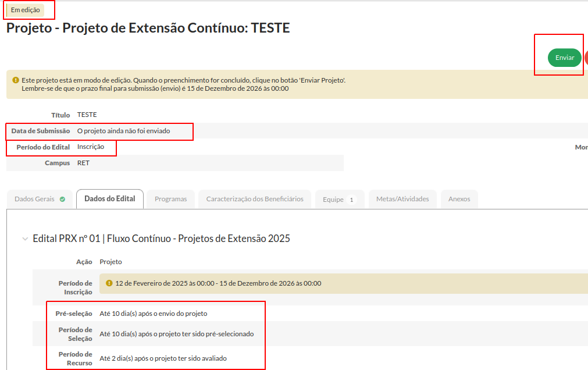Show the Metas/Atividades tab
The width and height of the screenshot is (588, 370).
[402, 199]
